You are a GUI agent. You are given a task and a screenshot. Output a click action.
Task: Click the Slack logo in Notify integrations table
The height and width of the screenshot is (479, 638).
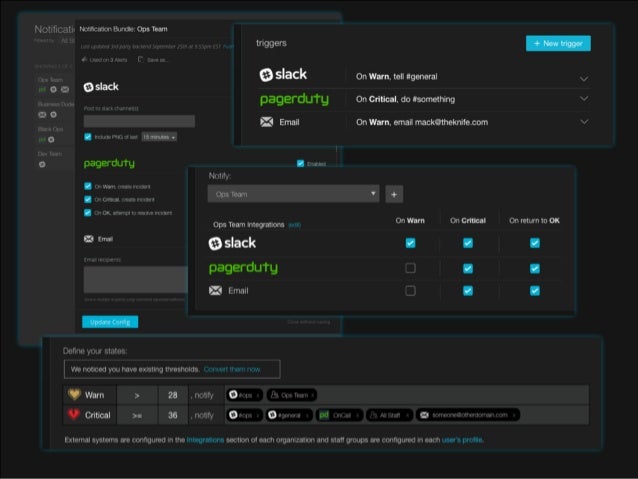point(232,243)
